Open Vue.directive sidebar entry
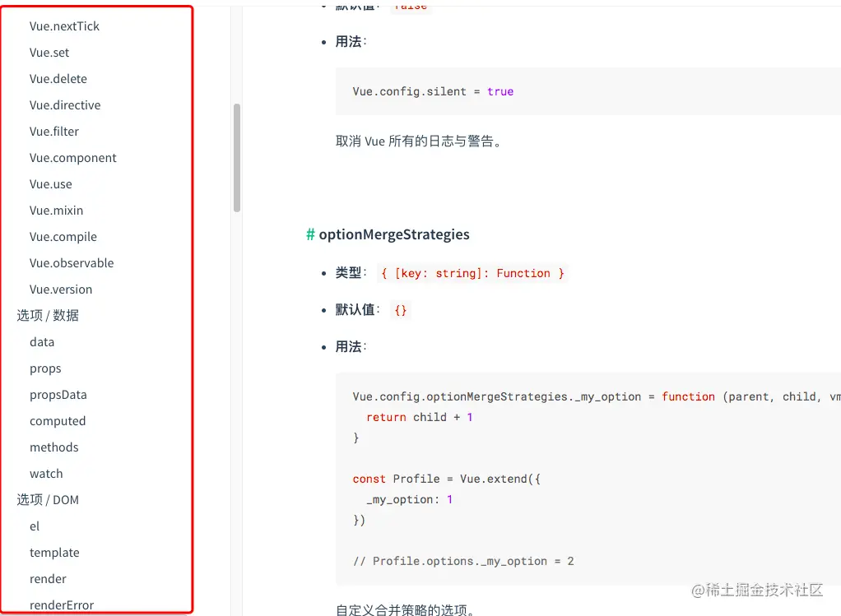 [65, 105]
